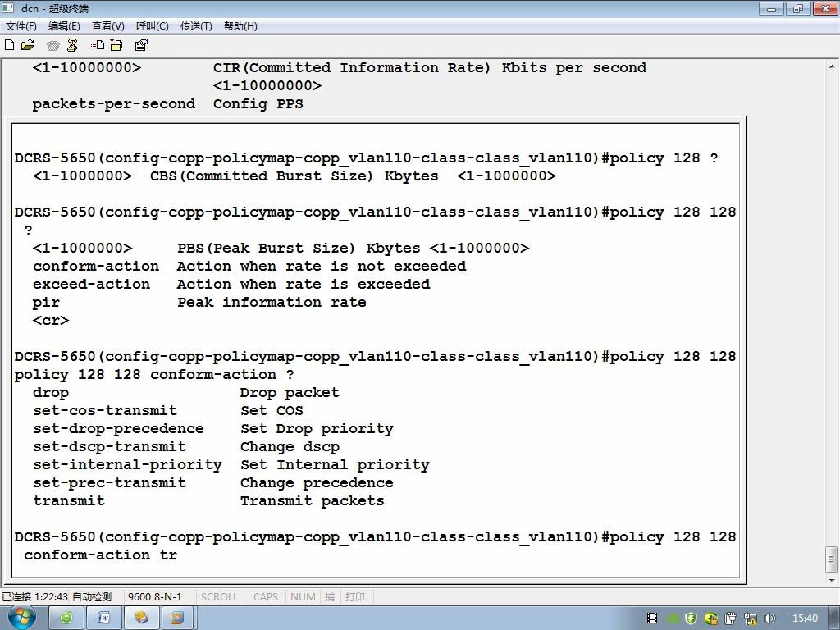Click the yellow-green plus tray icon

[x=711, y=619]
